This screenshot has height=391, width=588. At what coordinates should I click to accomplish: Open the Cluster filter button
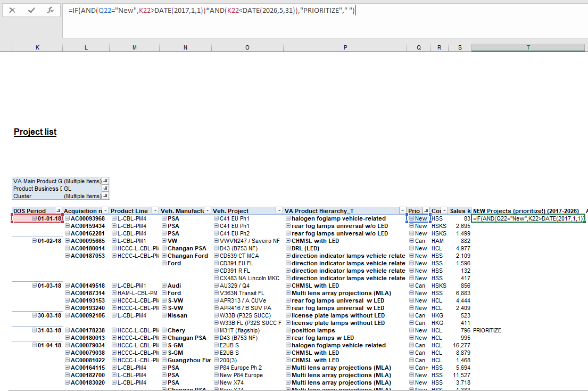click(x=106, y=196)
